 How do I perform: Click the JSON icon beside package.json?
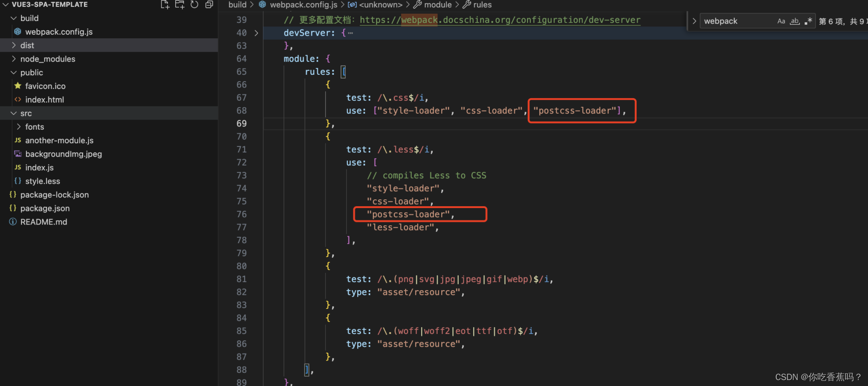click(13, 208)
